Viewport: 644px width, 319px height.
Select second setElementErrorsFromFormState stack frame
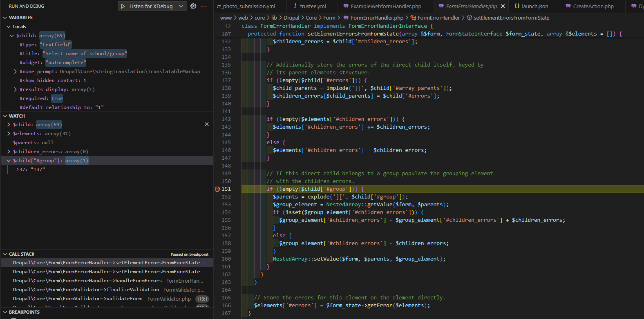107,272
